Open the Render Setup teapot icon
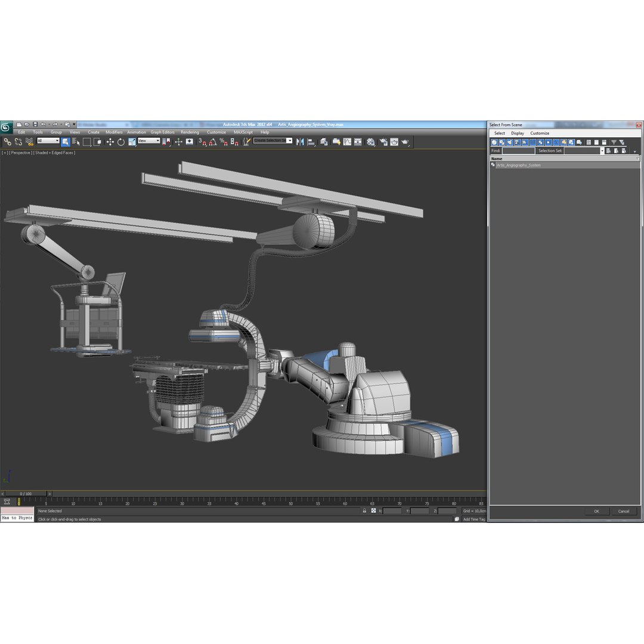The height and width of the screenshot is (644, 644). click(x=383, y=142)
